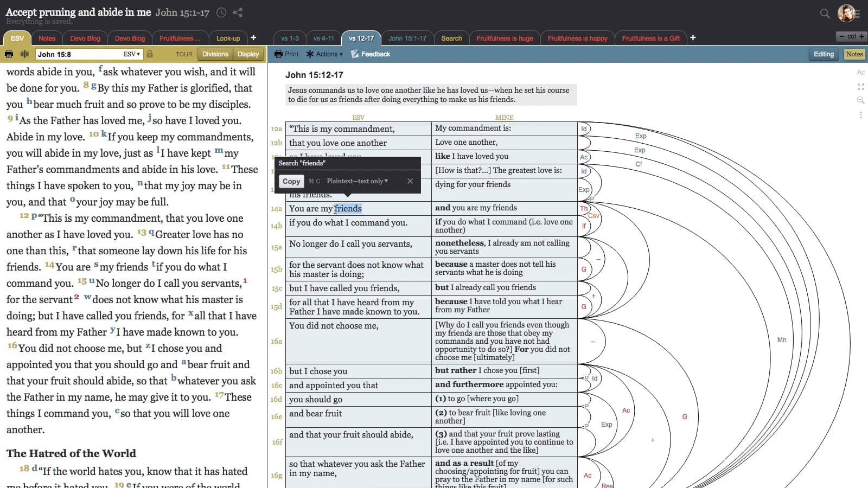This screenshot has width=868, height=488.
Task: Click the arc title John 15:12-17
Action: pos(314,75)
